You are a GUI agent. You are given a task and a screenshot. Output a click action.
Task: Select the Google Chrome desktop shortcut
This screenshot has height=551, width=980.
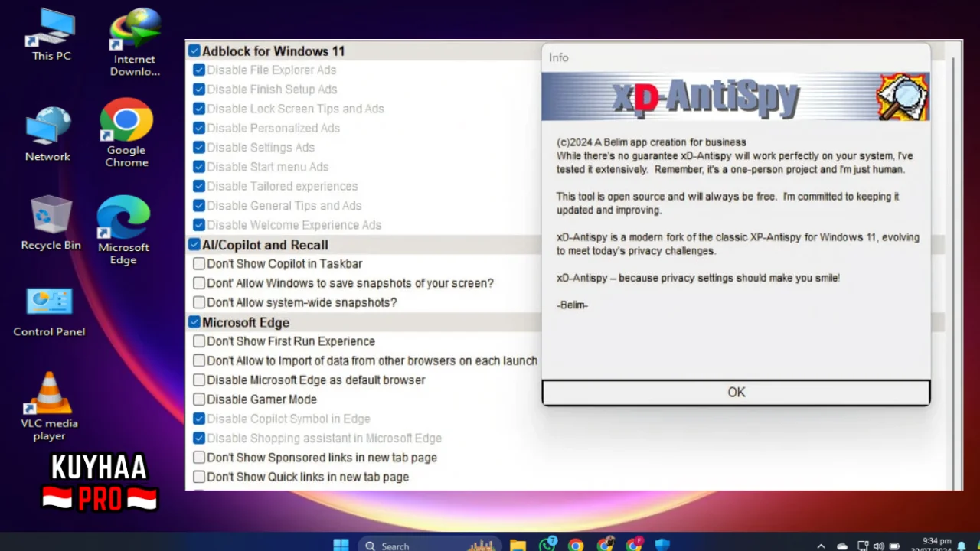click(x=126, y=133)
